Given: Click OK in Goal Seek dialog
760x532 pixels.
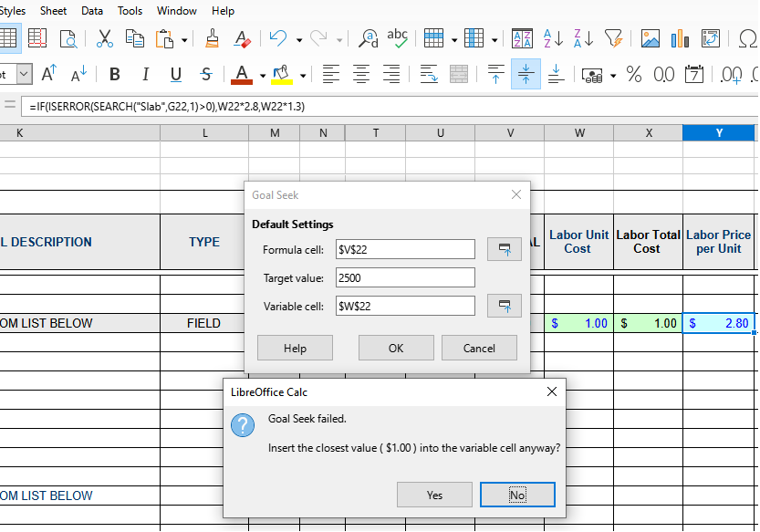Looking at the screenshot, I should click(396, 348).
